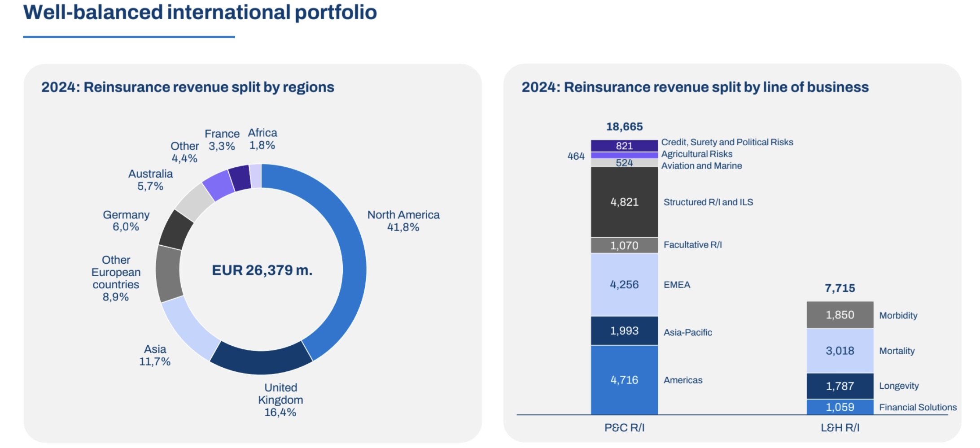Select the Longevity bar segment 1,787
The height and width of the screenshot is (448, 980).
(x=840, y=386)
